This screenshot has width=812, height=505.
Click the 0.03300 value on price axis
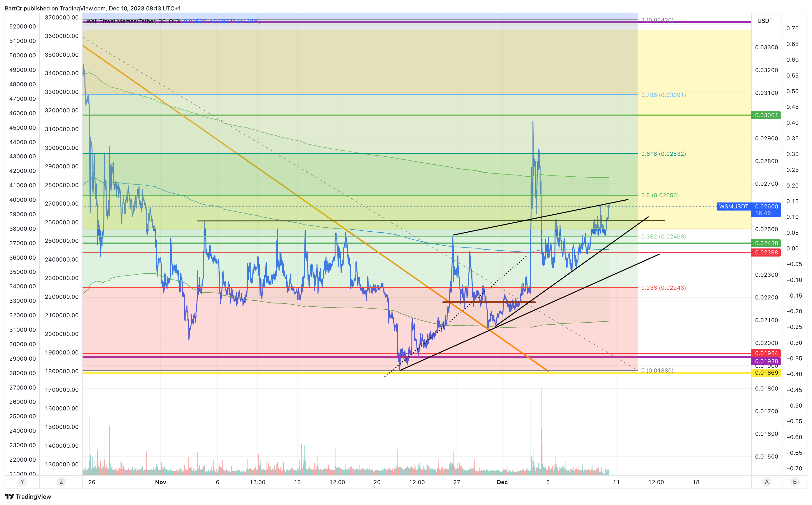(766, 47)
